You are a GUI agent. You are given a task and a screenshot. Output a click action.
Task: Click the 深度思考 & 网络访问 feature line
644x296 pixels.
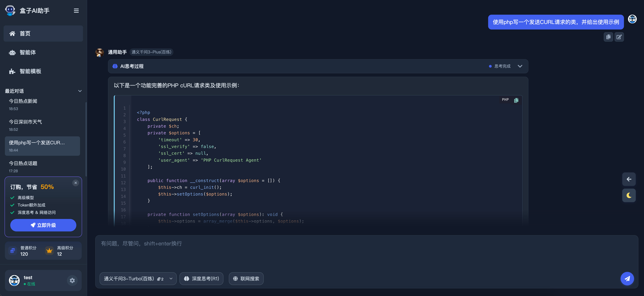pos(37,213)
